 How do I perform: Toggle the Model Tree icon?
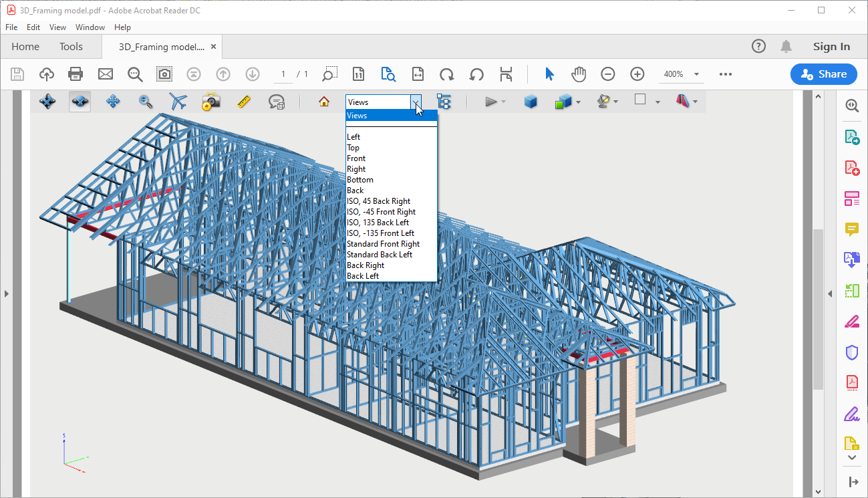point(444,102)
